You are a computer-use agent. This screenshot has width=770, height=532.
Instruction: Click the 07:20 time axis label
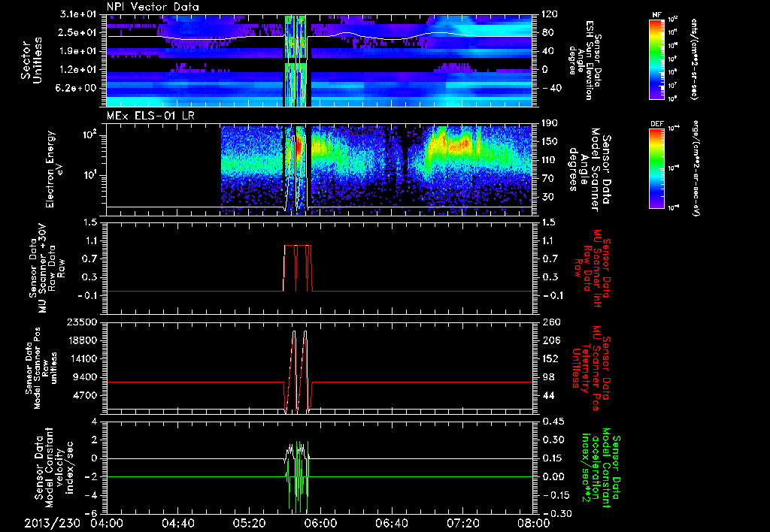click(462, 523)
